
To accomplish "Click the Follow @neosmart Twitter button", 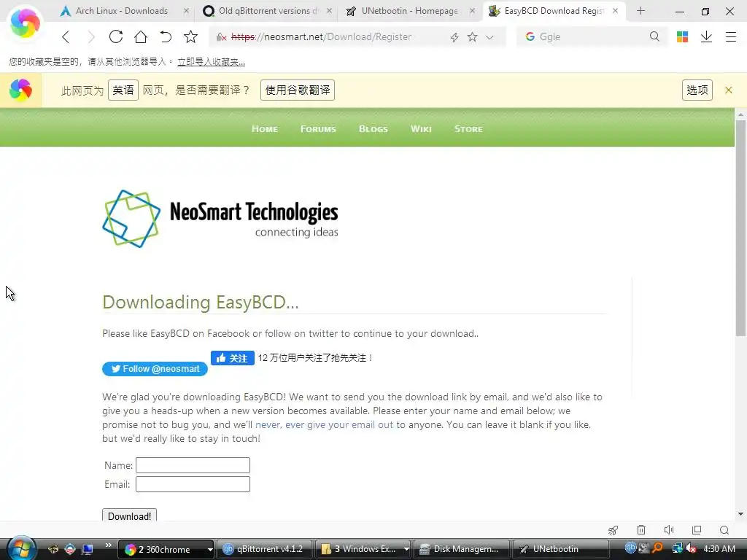I will click(x=155, y=369).
